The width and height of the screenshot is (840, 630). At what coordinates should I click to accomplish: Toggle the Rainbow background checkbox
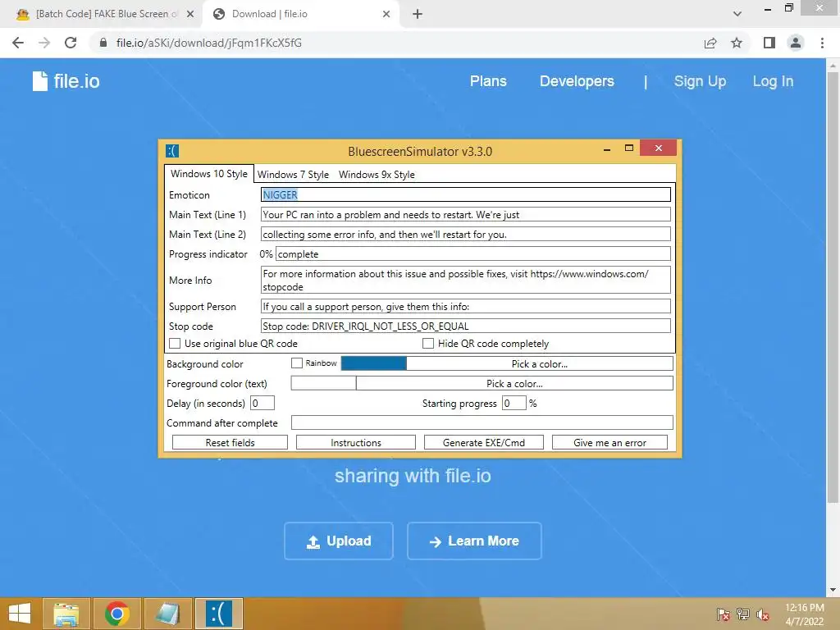pyautogui.click(x=297, y=363)
